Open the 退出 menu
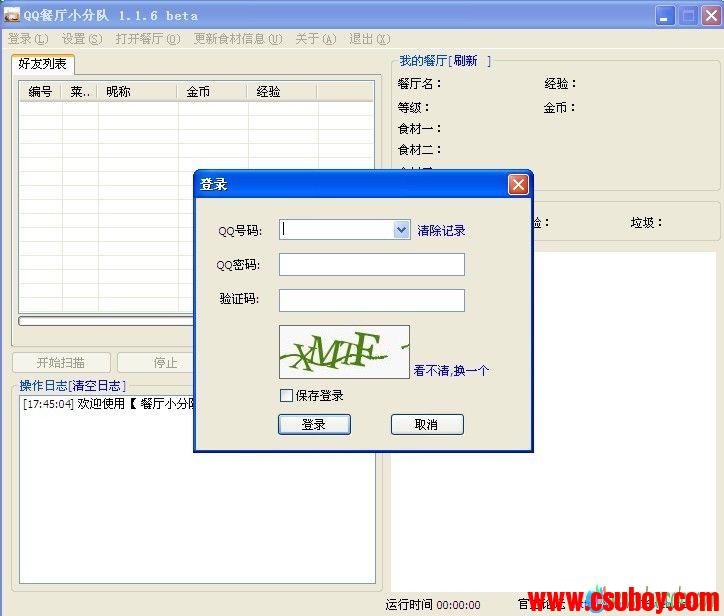Screen dimensions: 724x616 (369, 39)
